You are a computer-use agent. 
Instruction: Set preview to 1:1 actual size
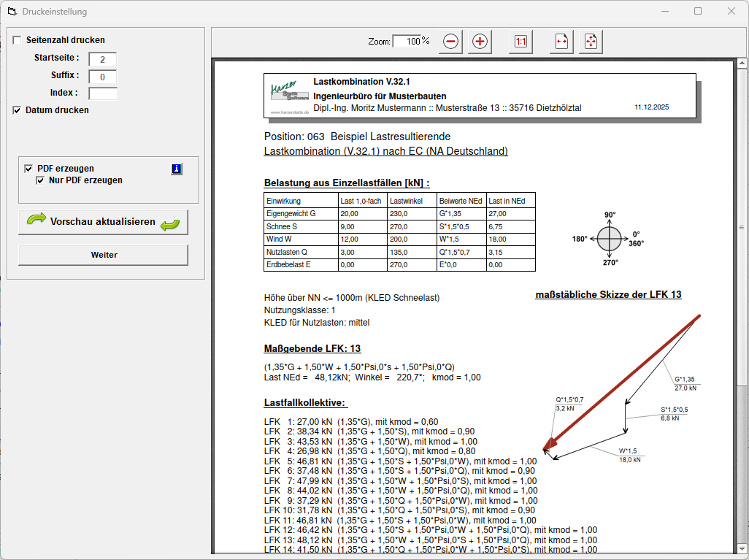click(521, 42)
